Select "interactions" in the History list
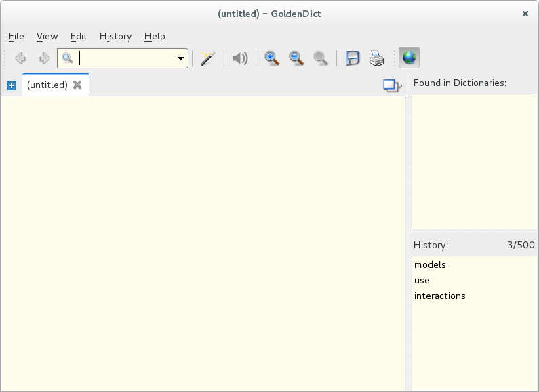 click(x=475, y=296)
